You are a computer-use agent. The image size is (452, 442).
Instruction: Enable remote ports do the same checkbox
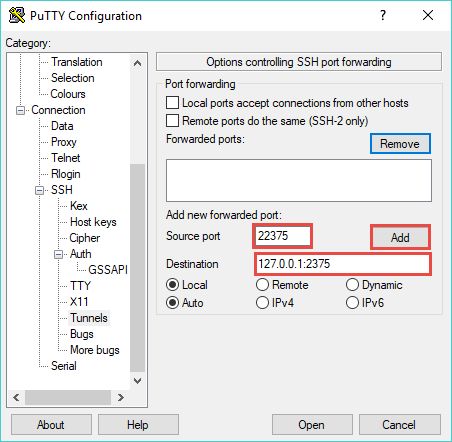tap(172, 120)
